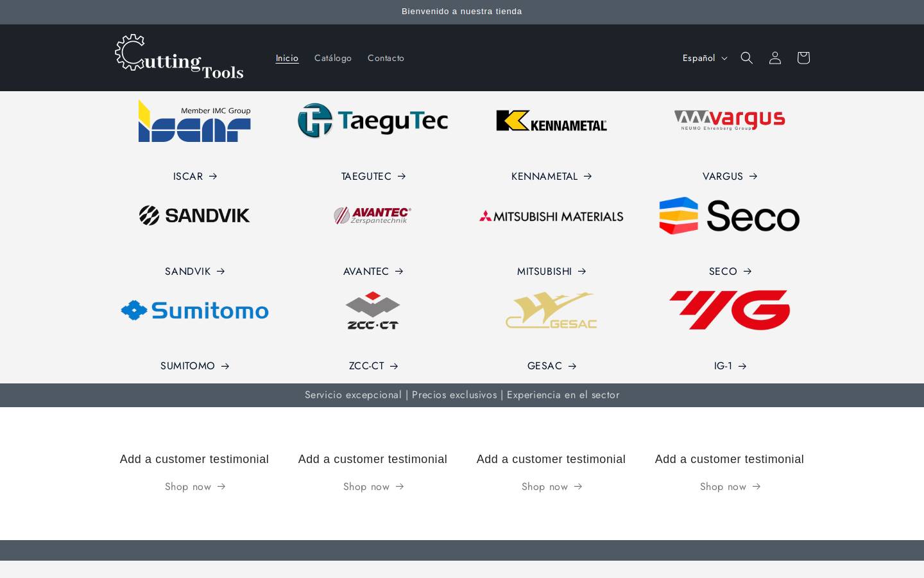The width and height of the screenshot is (924, 578).
Task: Go to the Inicio menu item
Action: [x=287, y=58]
